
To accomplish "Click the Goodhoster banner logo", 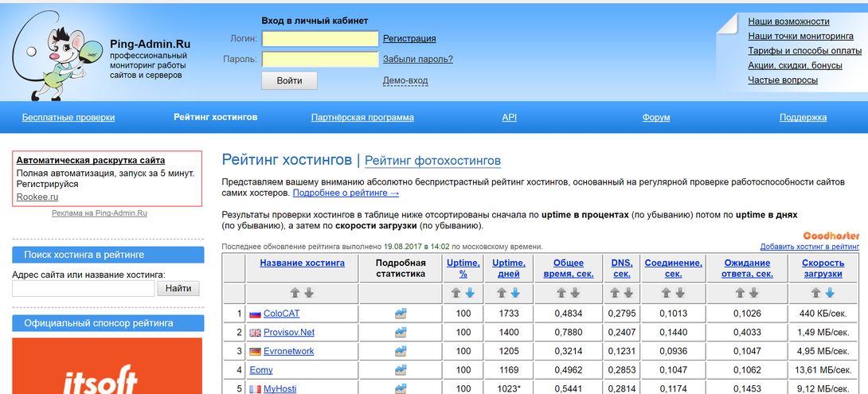I will pyautogui.click(x=831, y=236).
